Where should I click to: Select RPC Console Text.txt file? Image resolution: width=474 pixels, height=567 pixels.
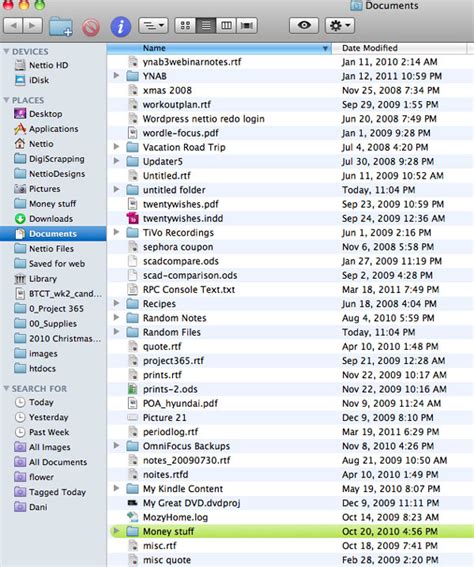pyautogui.click(x=189, y=290)
